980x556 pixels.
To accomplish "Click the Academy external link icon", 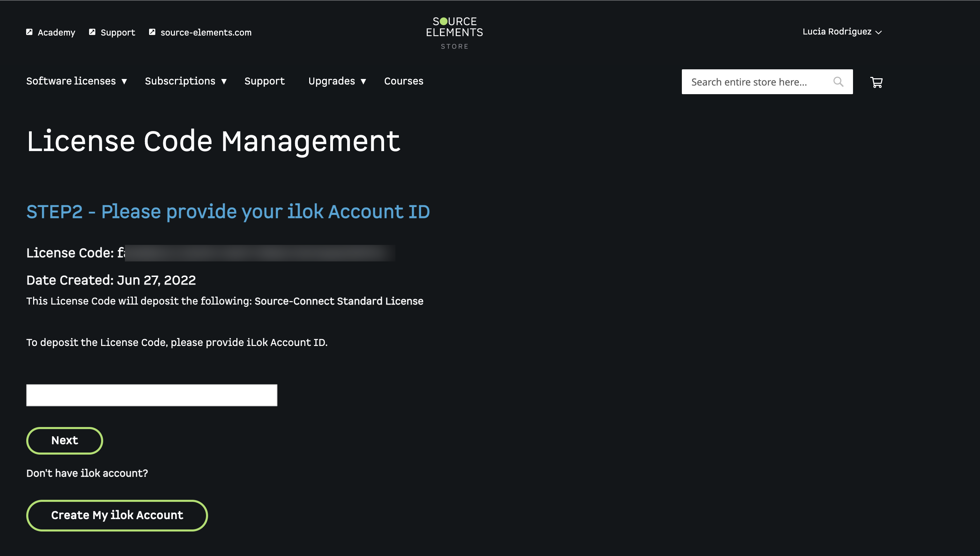I will [x=29, y=32].
